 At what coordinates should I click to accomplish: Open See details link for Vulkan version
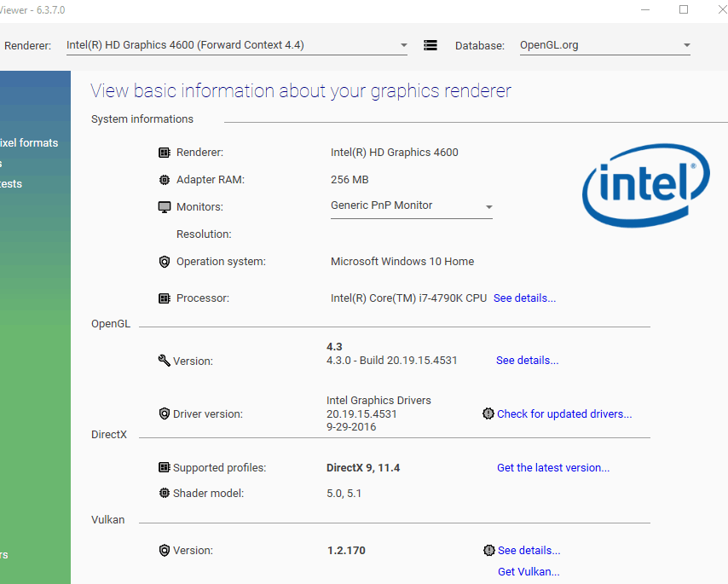click(529, 550)
